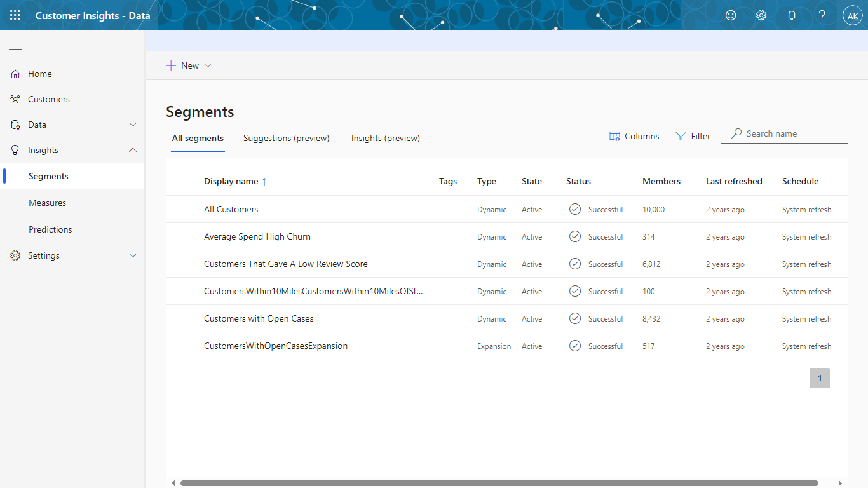Open the New dropdown menu
Viewport: 868px width, 488px height.
[x=189, y=65]
